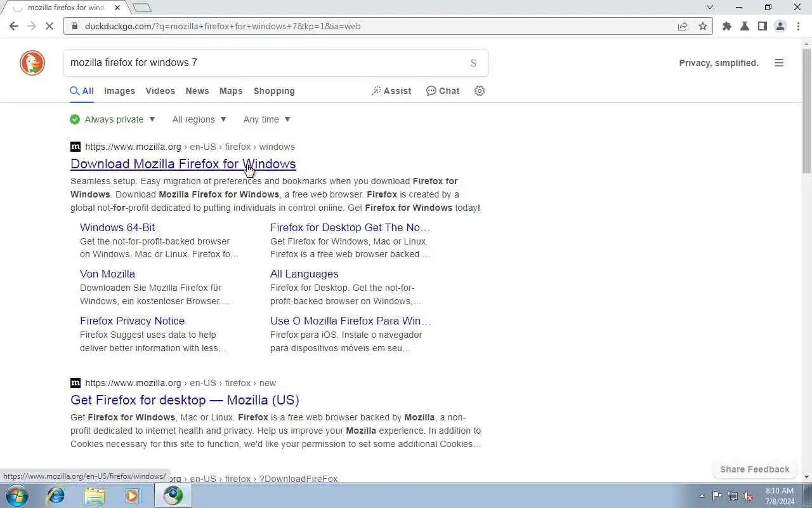Click the muted volume tray icon

click(x=749, y=496)
